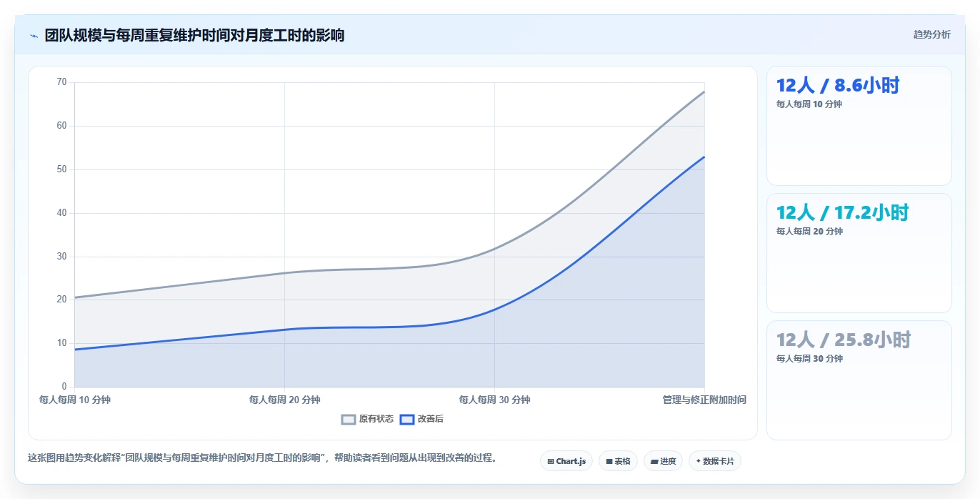Click x-axis label 每人每周 20 分钟
Screen dimensions: 980x499
(x=284, y=400)
